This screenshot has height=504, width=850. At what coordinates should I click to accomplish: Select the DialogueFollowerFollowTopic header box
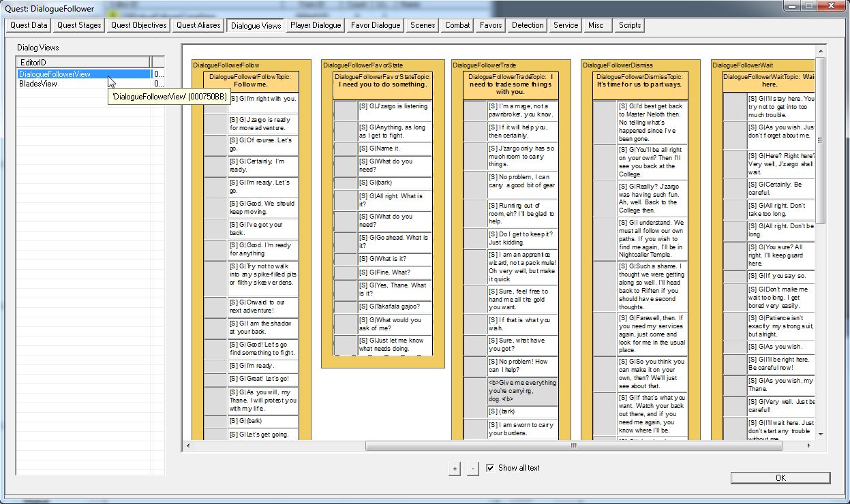coord(249,80)
